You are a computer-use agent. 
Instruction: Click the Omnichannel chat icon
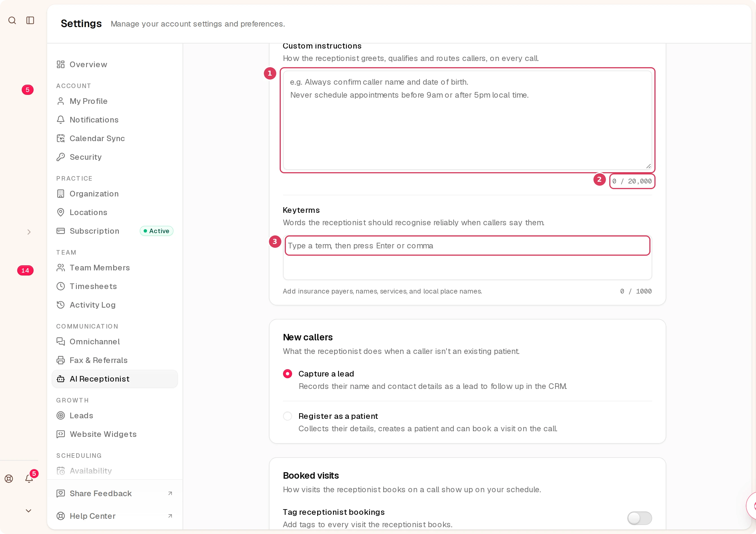61,342
